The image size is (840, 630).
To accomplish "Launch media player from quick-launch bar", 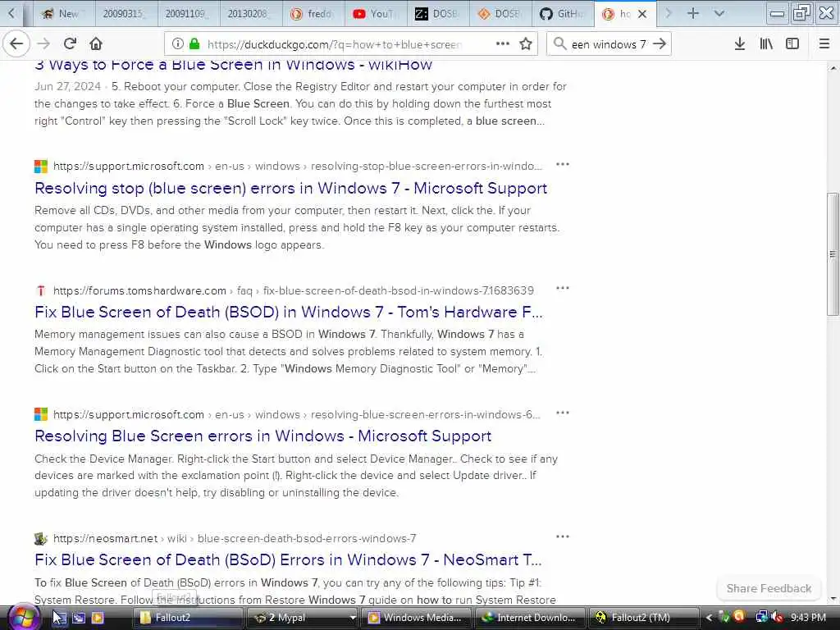I will (98, 618).
